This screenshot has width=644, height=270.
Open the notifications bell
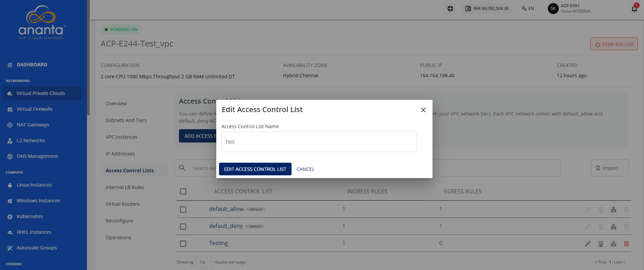tap(634, 9)
